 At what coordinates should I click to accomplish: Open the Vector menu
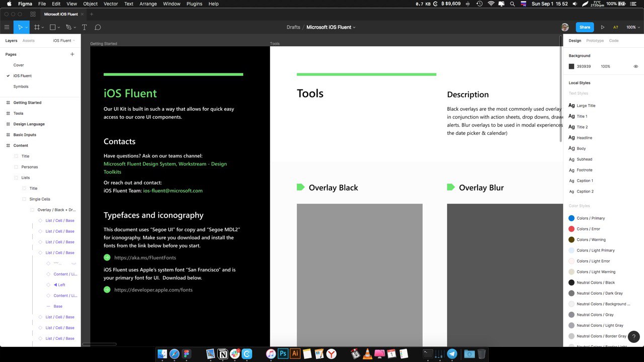pyautogui.click(x=111, y=4)
